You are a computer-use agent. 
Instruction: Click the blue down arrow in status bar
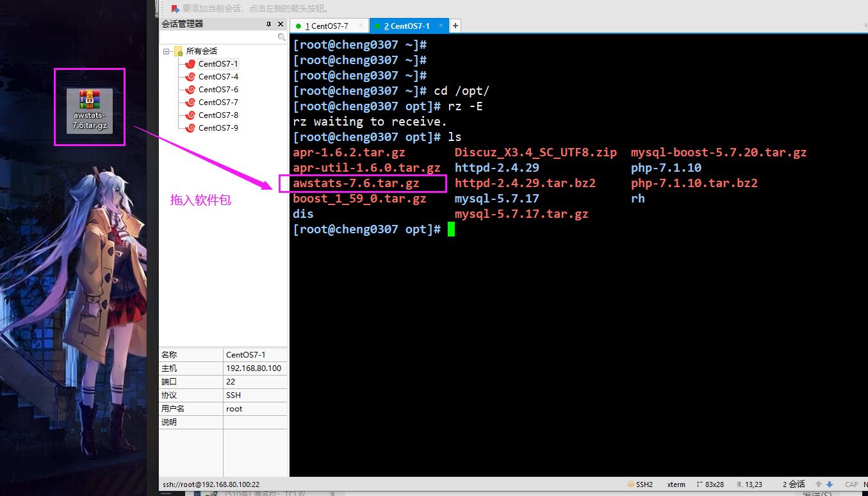830,484
